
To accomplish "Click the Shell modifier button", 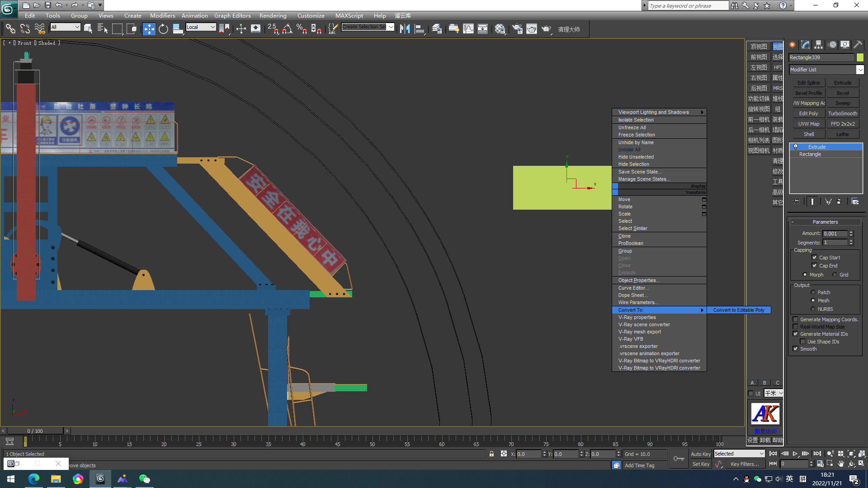I will point(808,134).
